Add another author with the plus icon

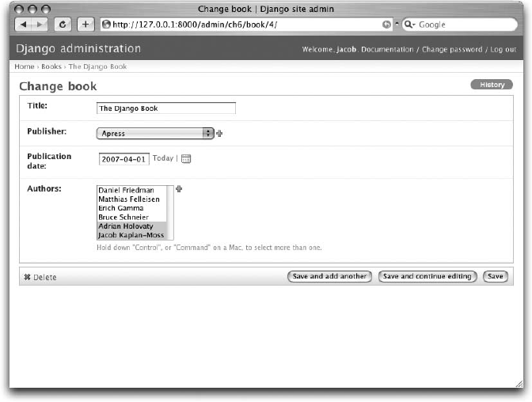click(179, 189)
